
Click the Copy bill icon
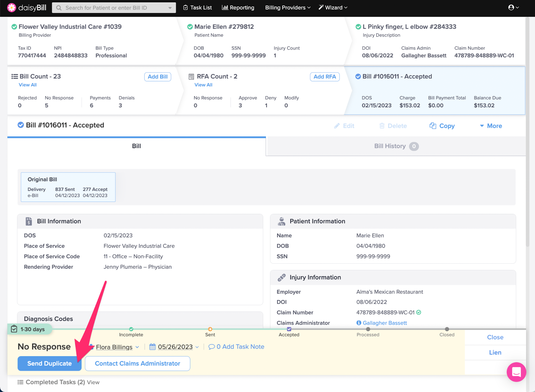(433, 126)
